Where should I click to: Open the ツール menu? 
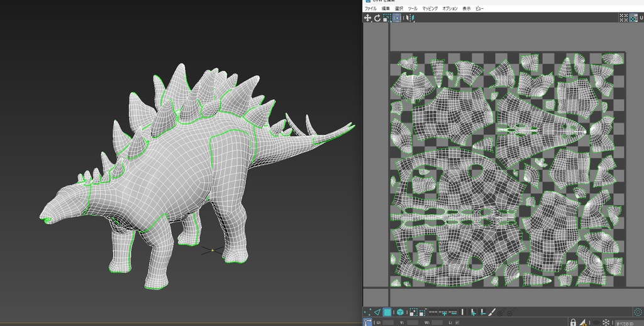coord(413,9)
